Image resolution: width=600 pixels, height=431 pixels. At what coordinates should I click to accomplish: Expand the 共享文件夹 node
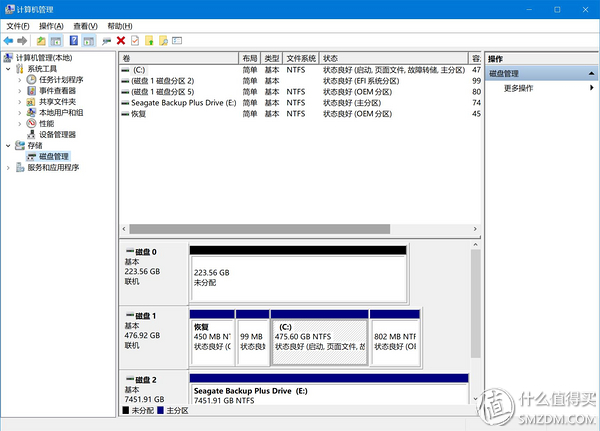coord(20,102)
